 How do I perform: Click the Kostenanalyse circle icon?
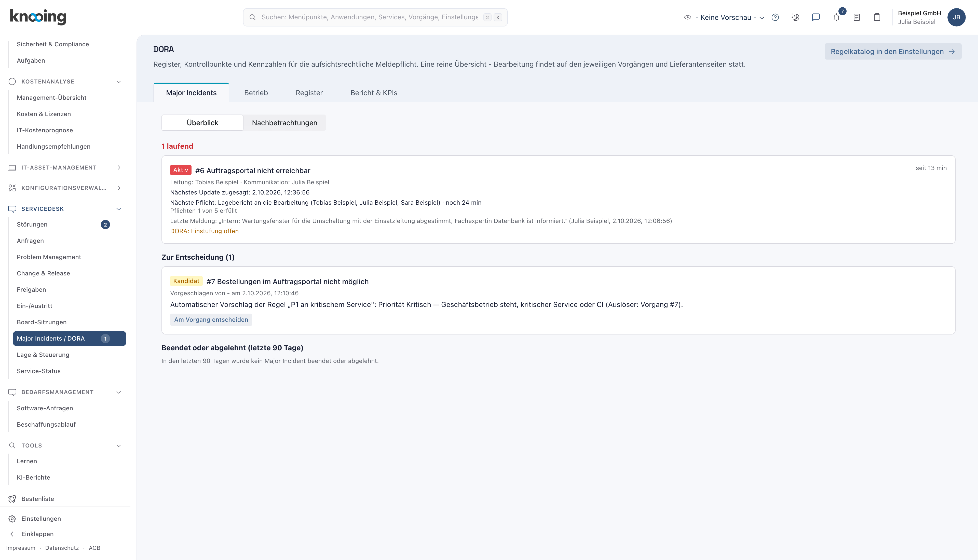click(12, 81)
